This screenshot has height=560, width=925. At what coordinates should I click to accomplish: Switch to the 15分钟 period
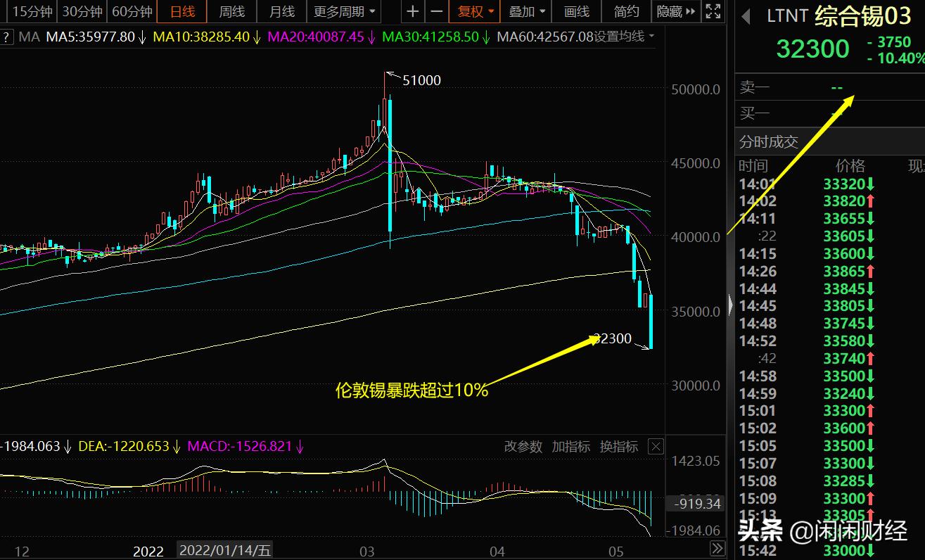click(x=33, y=11)
